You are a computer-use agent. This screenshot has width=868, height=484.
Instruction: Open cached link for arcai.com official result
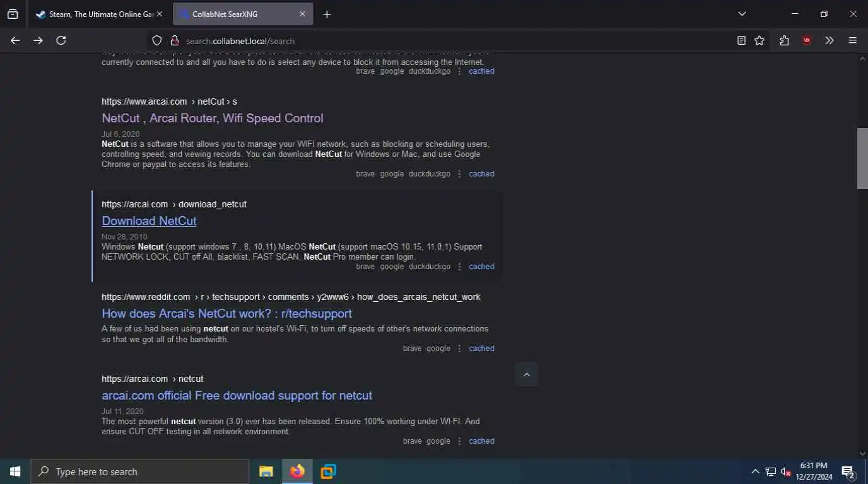point(481,441)
